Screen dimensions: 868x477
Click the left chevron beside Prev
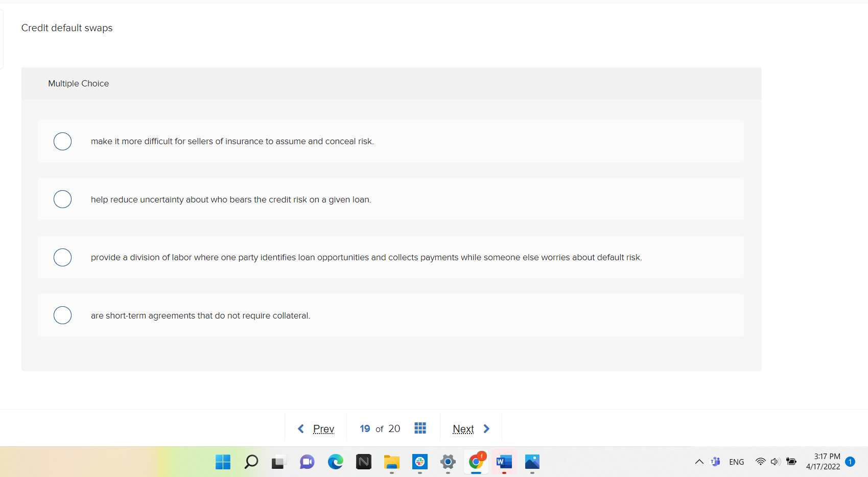[301, 428]
